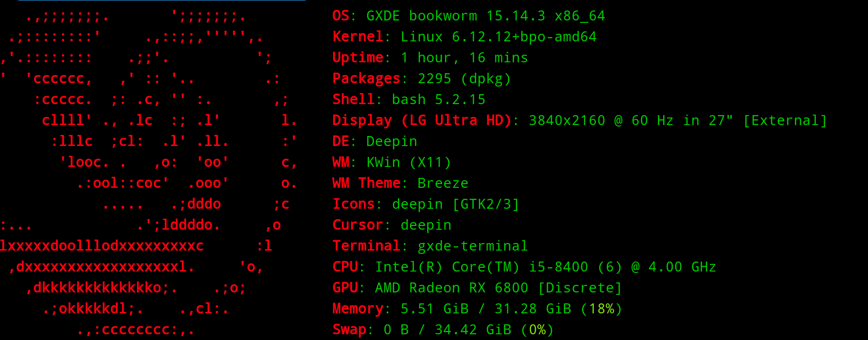
Task: Select the 1 hour, 16 mins value
Action: click(x=464, y=58)
